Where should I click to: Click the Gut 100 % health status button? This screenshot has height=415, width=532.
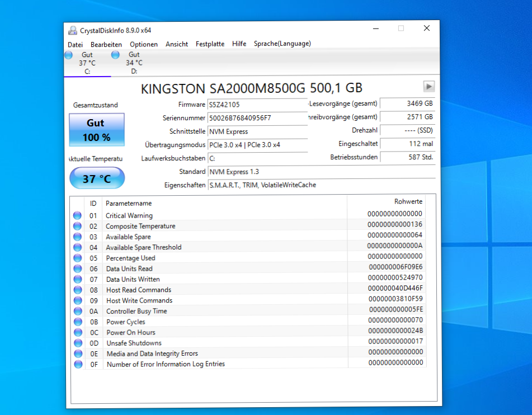point(97,130)
